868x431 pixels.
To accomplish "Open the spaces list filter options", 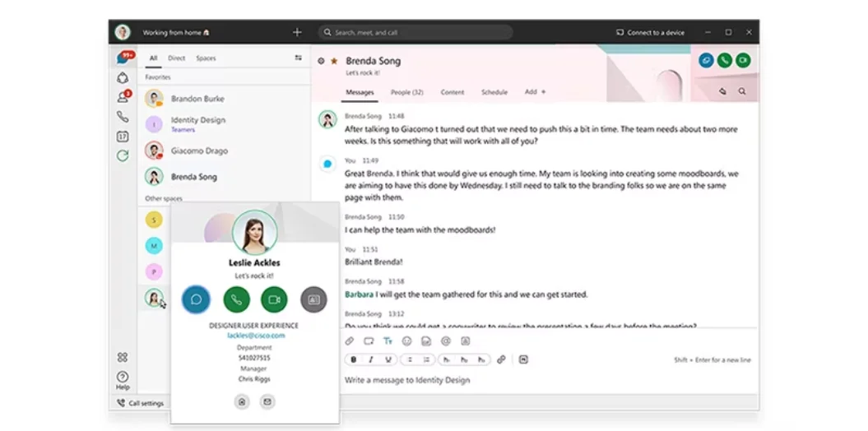I will pos(299,58).
